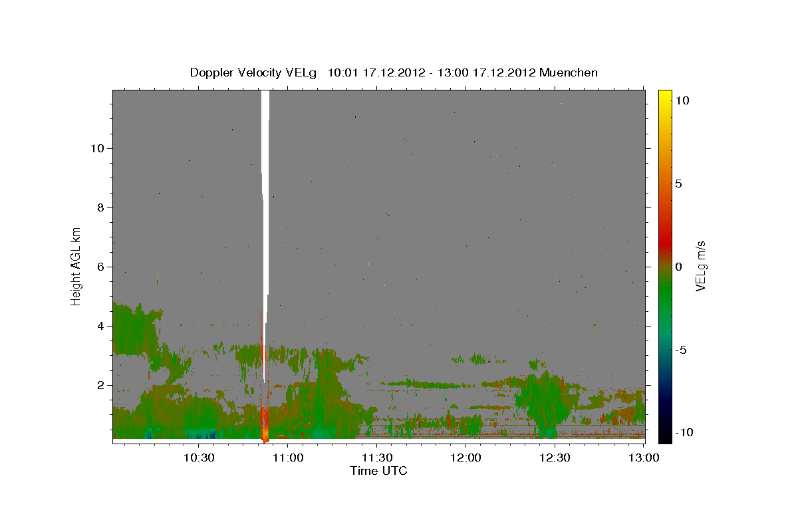Click colorbar tick value 5

pos(678,184)
